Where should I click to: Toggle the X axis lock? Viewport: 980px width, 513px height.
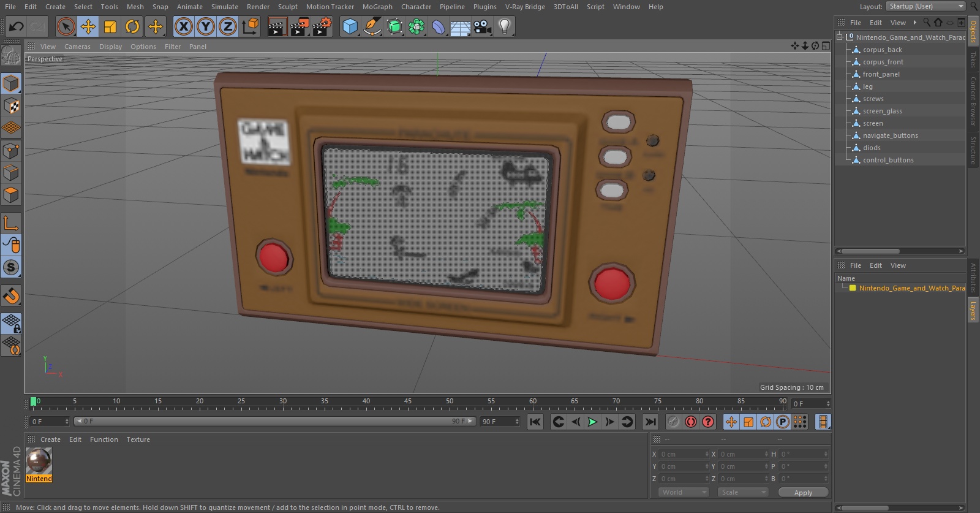click(x=183, y=26)
